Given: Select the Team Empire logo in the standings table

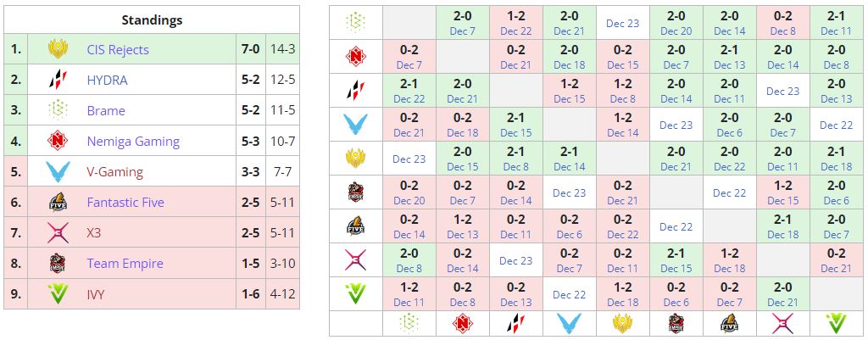Looking at the screenshot, I should [58, 263].
